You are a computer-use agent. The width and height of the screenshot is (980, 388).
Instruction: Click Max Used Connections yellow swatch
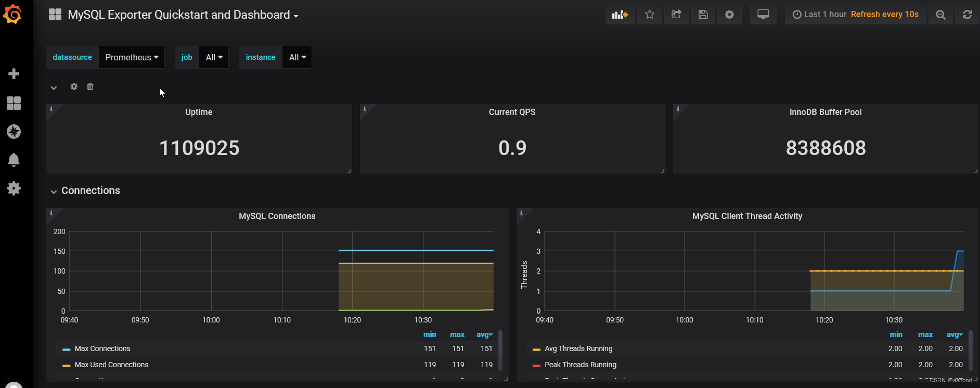[66, 366]
